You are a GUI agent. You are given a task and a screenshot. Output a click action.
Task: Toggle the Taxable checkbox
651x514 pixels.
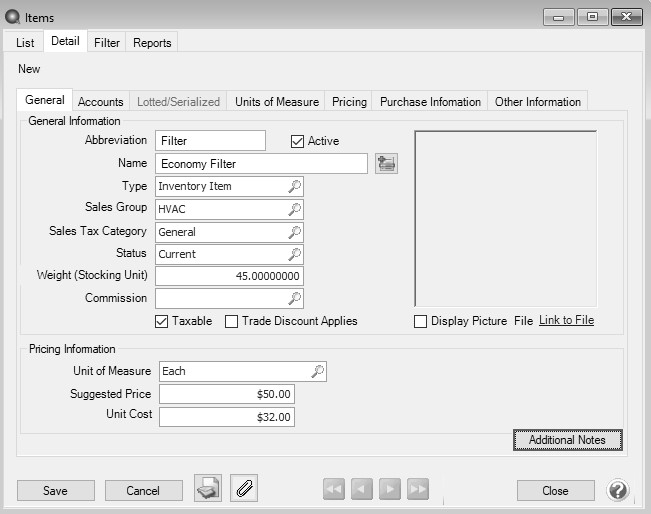click(x=161, y=321)
